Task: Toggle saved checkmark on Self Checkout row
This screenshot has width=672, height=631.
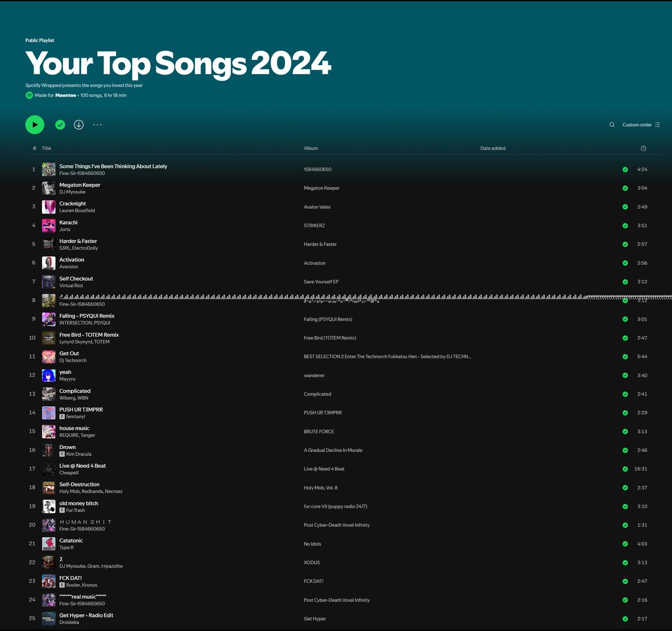Action: click(x=625, y=281)
